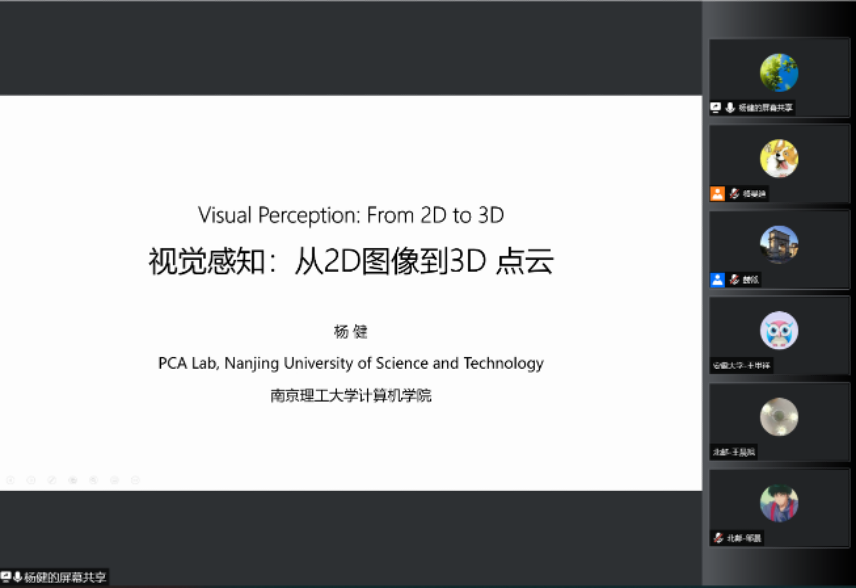The image size is (856, 588).
Task: Click the presenter name 杨 健 on slide
Action: coord(350,331)
